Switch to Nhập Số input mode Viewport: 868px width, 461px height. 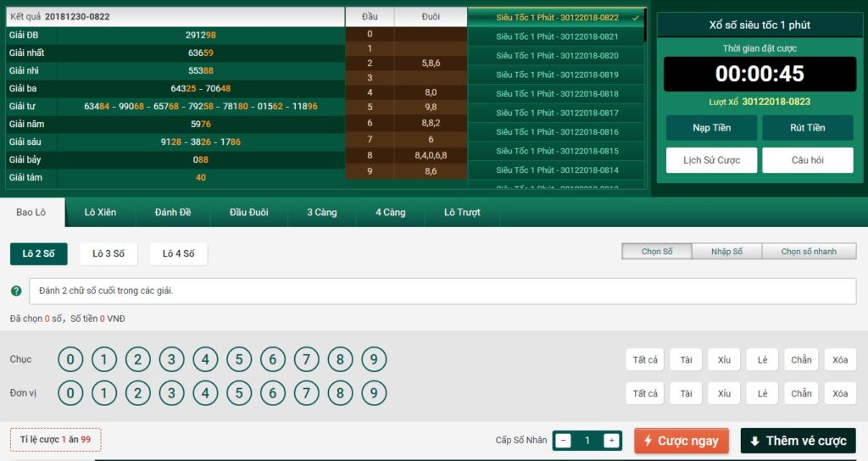(726, 252)
